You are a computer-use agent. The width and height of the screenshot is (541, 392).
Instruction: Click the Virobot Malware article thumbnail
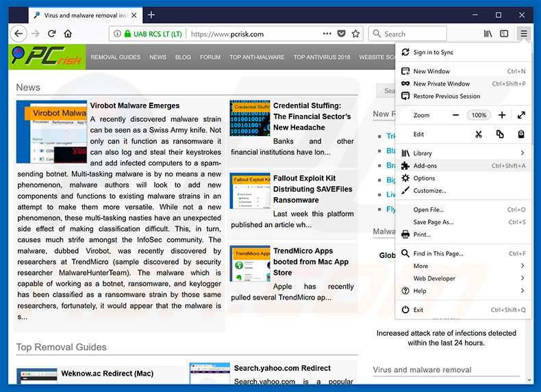(51, 132)
